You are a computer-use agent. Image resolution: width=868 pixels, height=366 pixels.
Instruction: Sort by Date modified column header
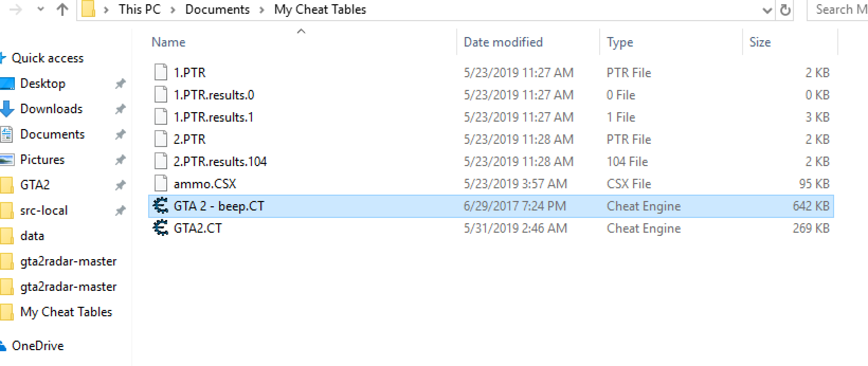(503, 42)
